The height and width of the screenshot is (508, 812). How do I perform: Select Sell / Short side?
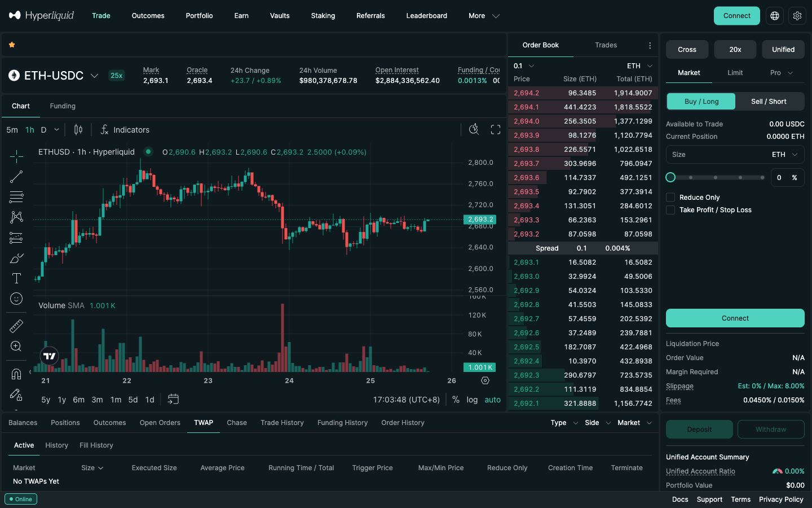click(x=769, y=102)
